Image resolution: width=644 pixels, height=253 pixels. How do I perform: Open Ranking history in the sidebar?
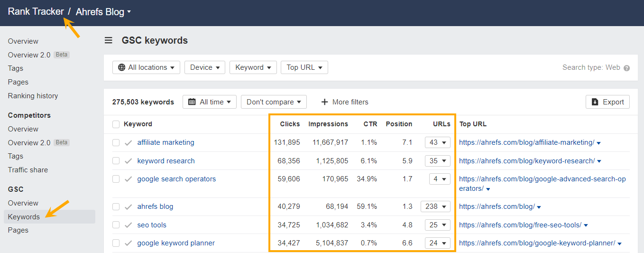point(33,96)
